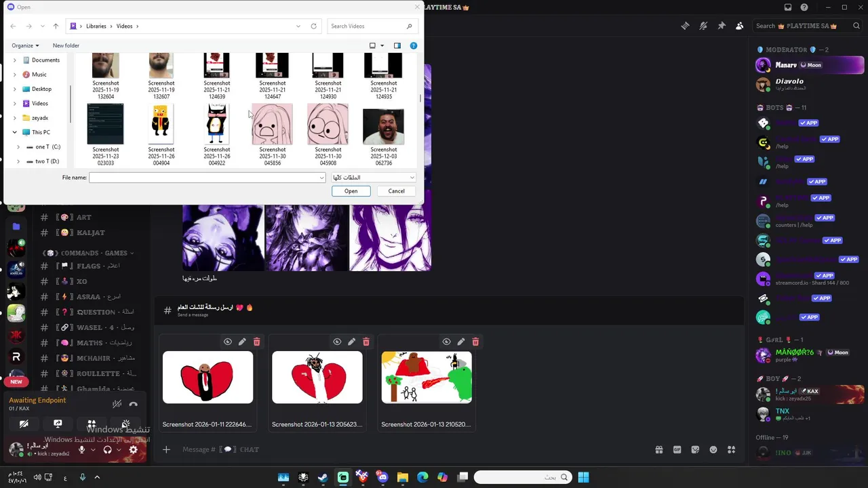Open soundboard button
This screenshot has width=868, height=488.
pos(125,424)
